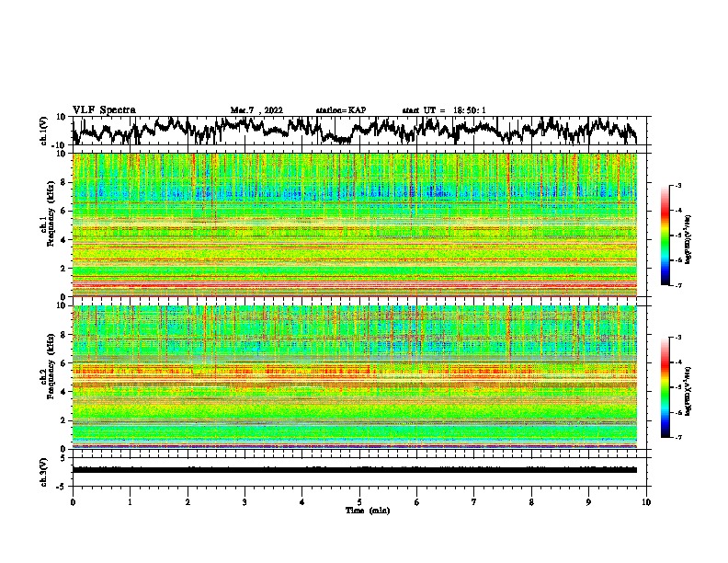Screen dimensions: 728x563
Task: Click the ch.1 colorbar log(PSD) label
Action: pyautogui.click(x=688, y=240)
